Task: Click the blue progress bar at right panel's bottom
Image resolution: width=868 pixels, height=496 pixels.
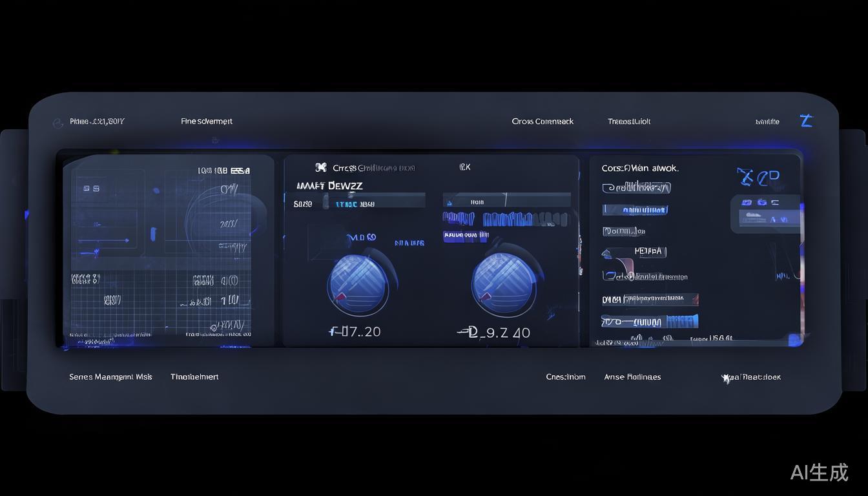Action: (x=674, y=321)
